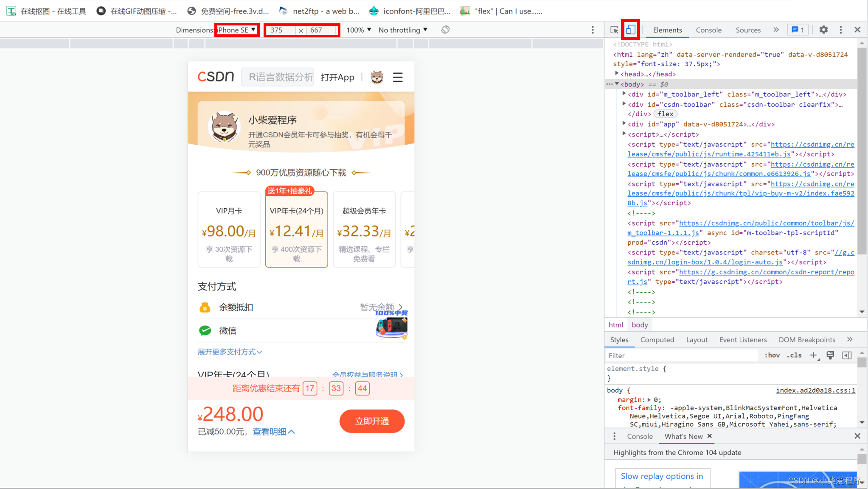Image resolution: width=868 pixels, height=489 pixels.
Task: Add new style rule plus icon
Action: pyautogui.click(x=814, y=355)
